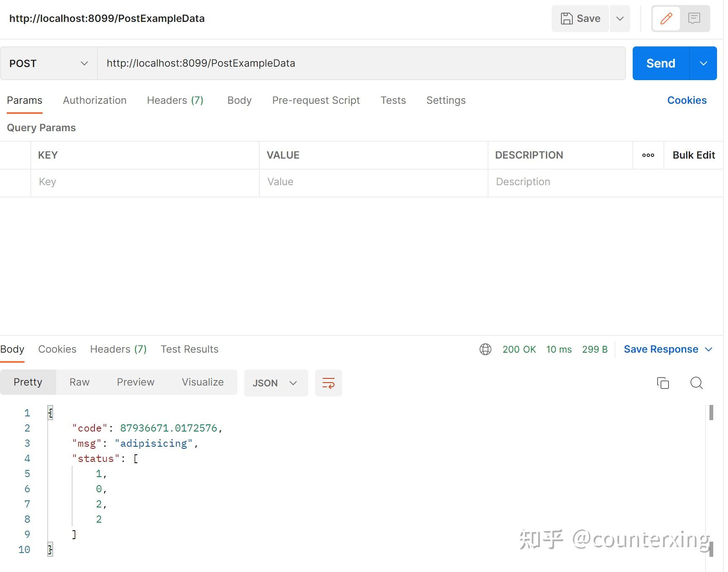Open the Save Response dropdown
The width and height of the screenshot is (728, 572).
(668, 349)
